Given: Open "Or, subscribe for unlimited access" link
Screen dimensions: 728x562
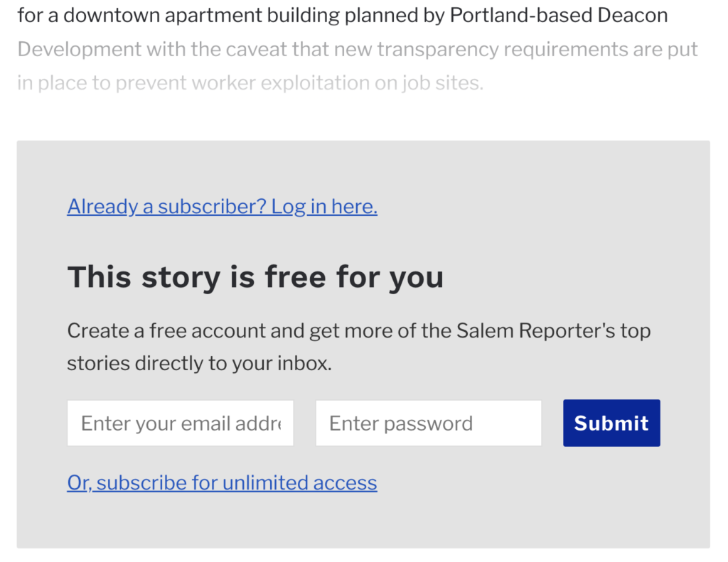Looking at the screenshot, I should [x=222, y=483].
